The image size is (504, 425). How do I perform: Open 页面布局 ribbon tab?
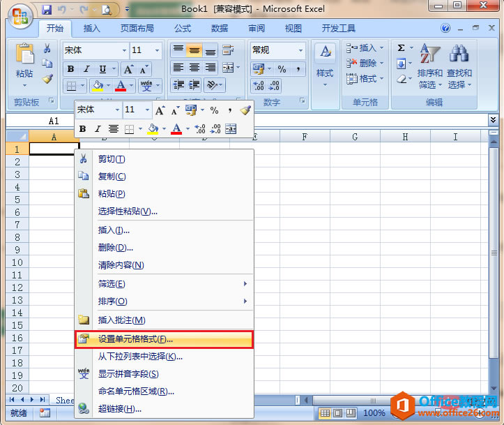click(x=137, y=29)
